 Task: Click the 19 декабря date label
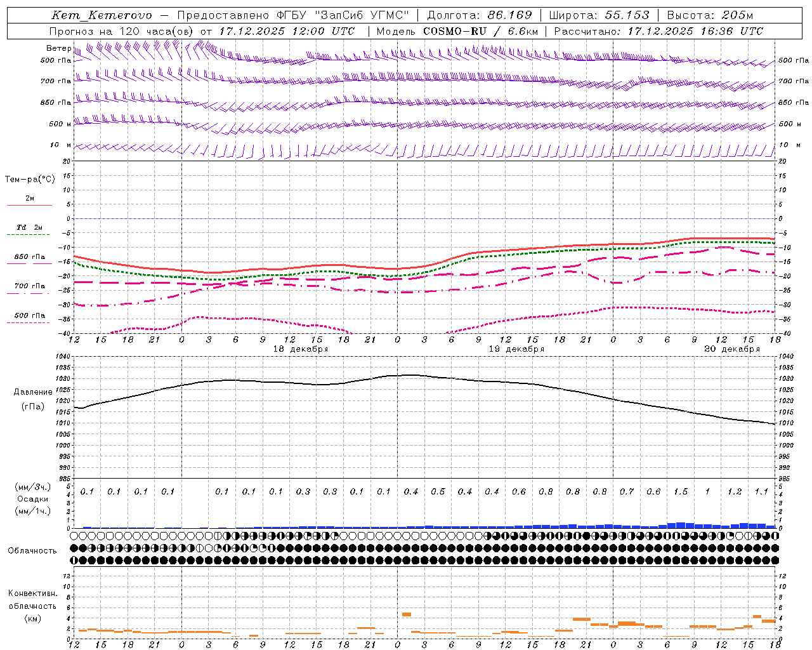tap(516, 349)
